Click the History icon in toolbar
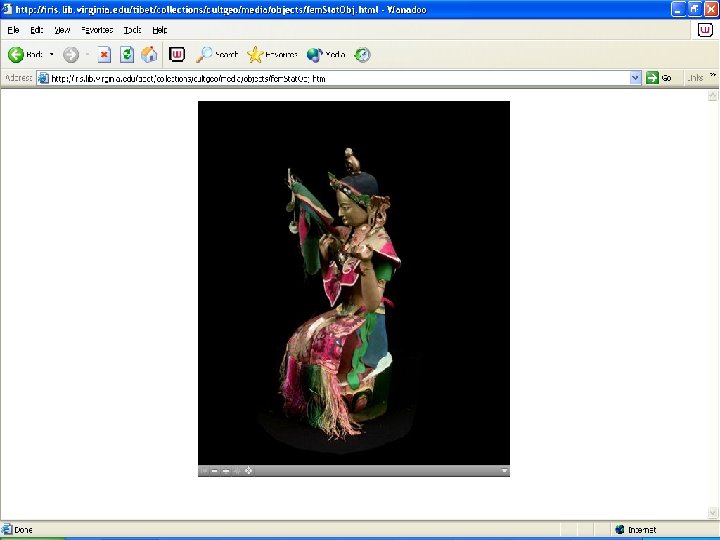720x540 pixels. pyautogui.click(x=362, y=55)
